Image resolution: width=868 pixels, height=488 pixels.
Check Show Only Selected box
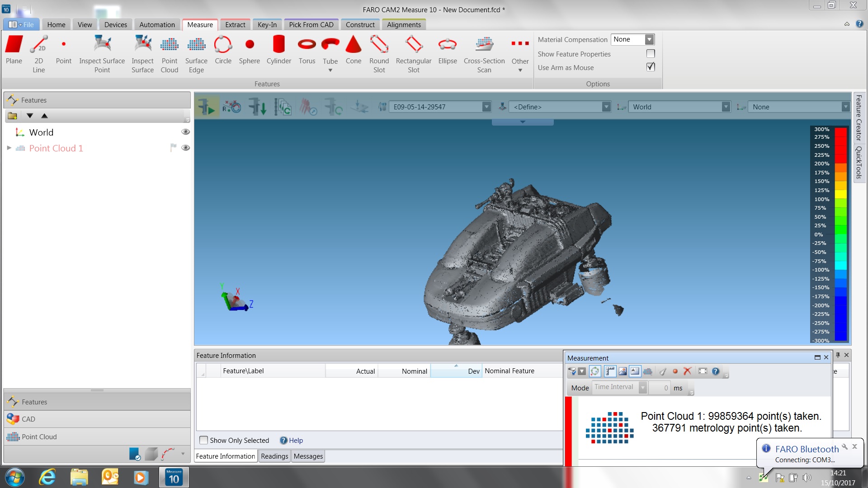[204, 440]
